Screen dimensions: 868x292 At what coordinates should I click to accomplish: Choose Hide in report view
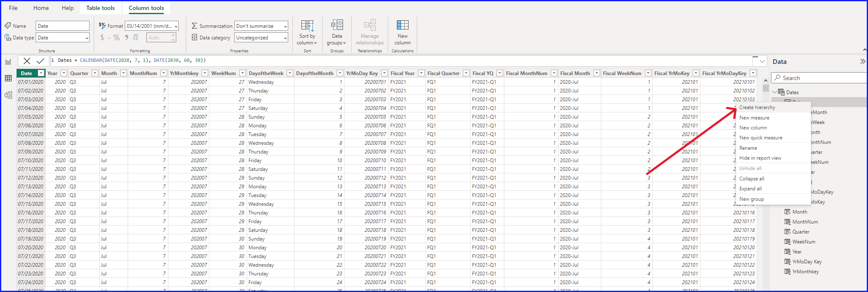point(773,158)
